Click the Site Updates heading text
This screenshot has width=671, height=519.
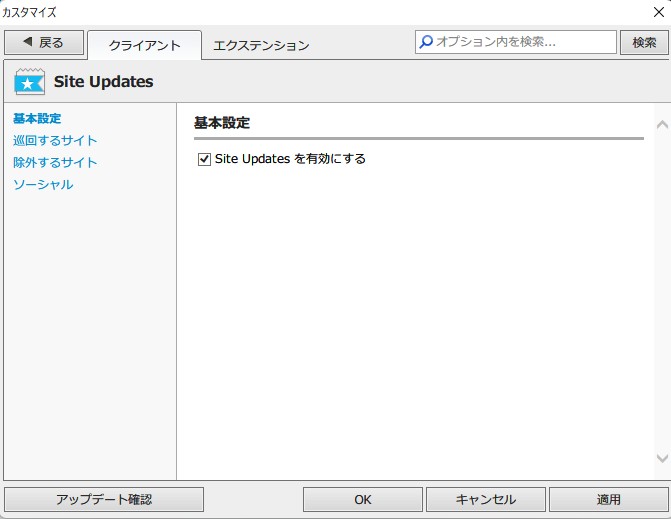coord(104,81)
